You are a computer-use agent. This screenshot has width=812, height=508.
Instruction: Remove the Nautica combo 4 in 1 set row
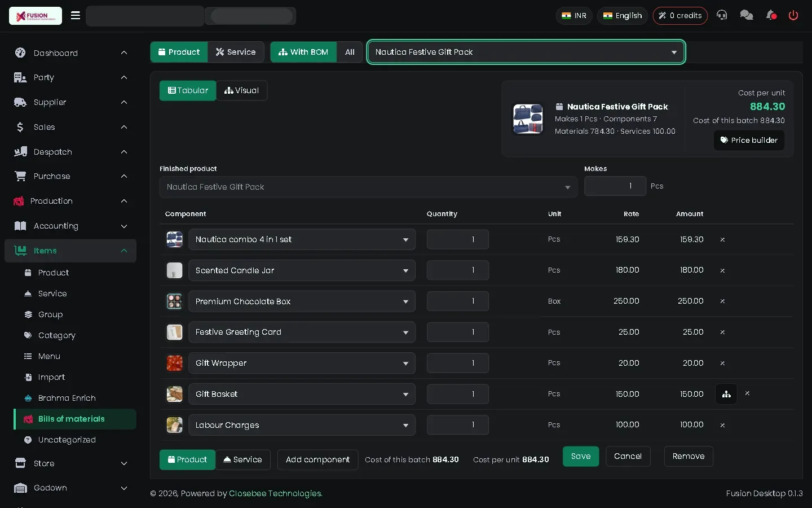[x=722, y=240]
